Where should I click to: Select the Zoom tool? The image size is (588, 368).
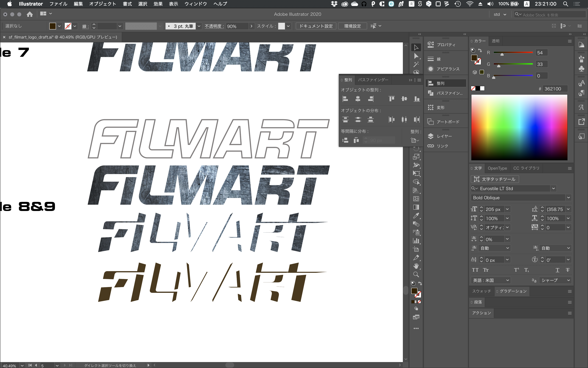click(416, 275)
